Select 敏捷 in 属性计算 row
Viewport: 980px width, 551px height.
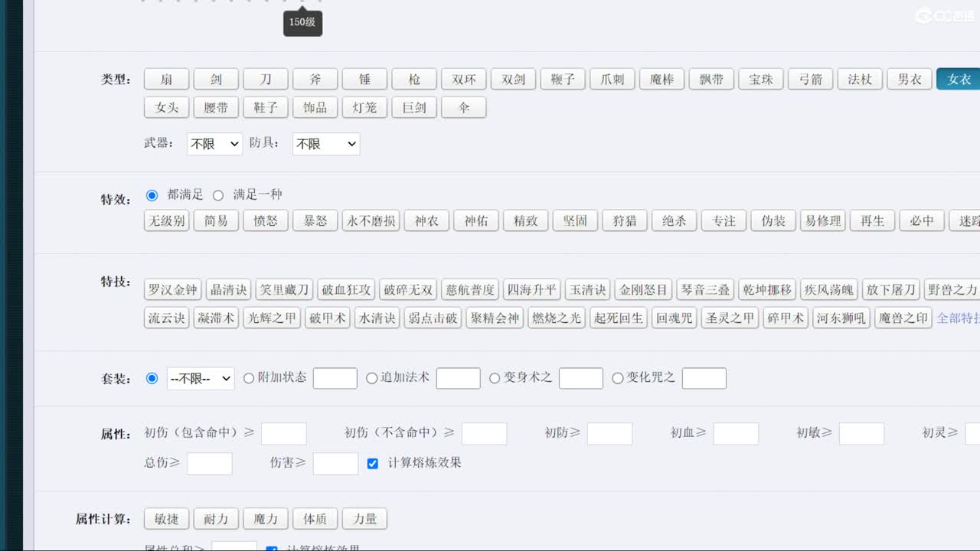(166, 518)
